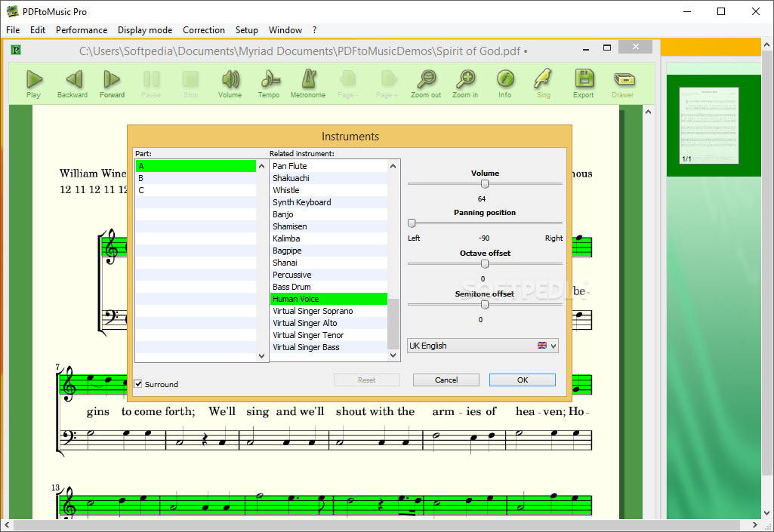Open the Volume speaker tool

click(230, 79)
